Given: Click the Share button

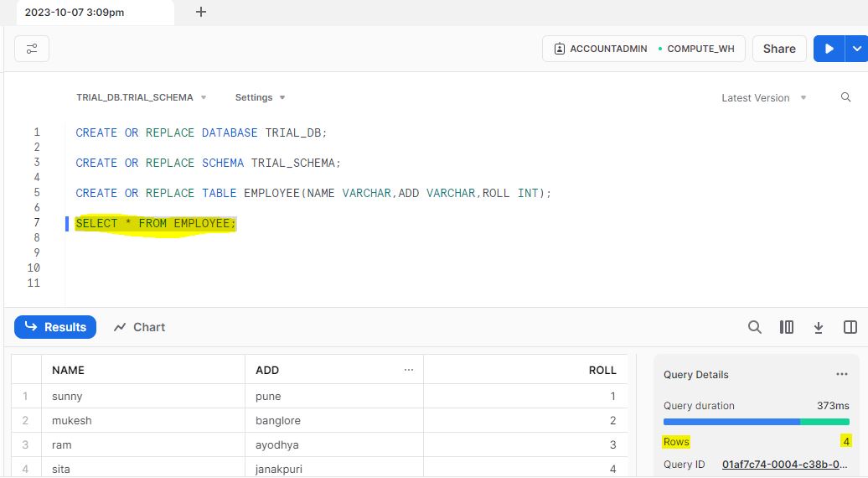Looking at the screenshot, I should (779, 49).
